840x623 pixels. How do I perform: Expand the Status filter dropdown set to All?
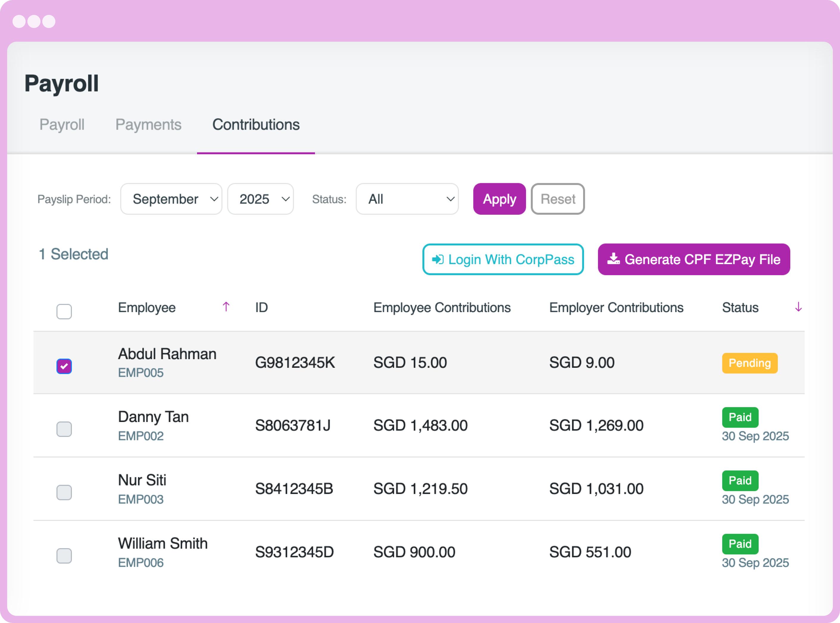click(407, 199)
